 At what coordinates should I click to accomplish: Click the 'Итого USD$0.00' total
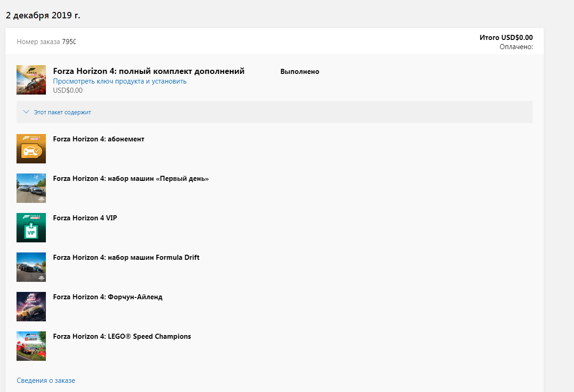(506, 38)
